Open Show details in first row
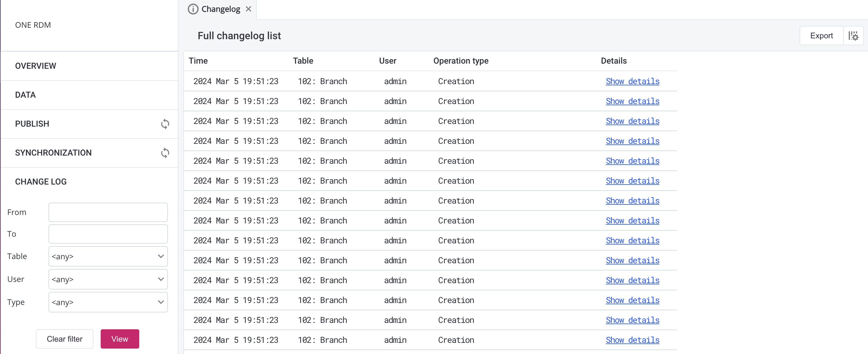The width and height of the screenshot is (868, 354). [x=632, y=81]
